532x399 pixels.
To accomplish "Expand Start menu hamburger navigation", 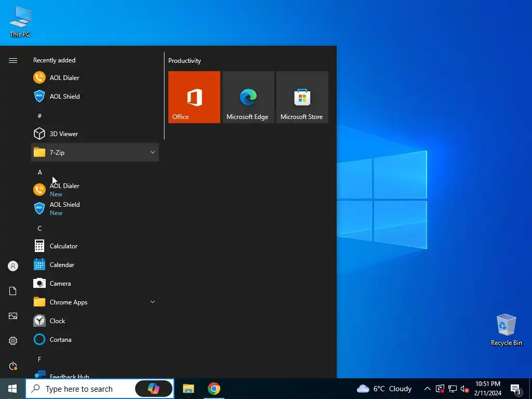I will coord(13,60).
